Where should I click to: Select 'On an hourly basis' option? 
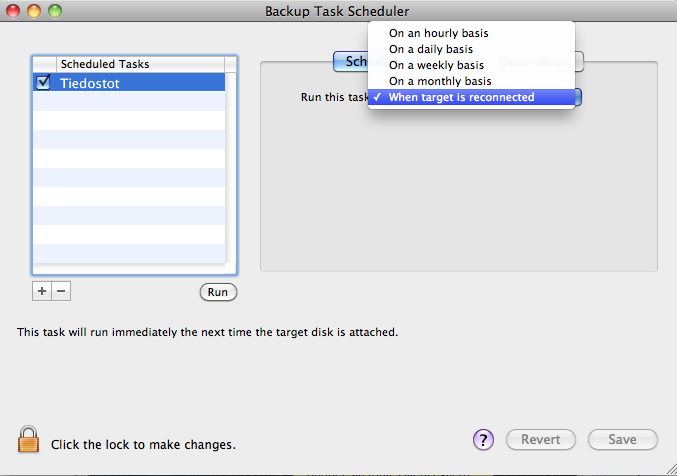tap(438, 33)
